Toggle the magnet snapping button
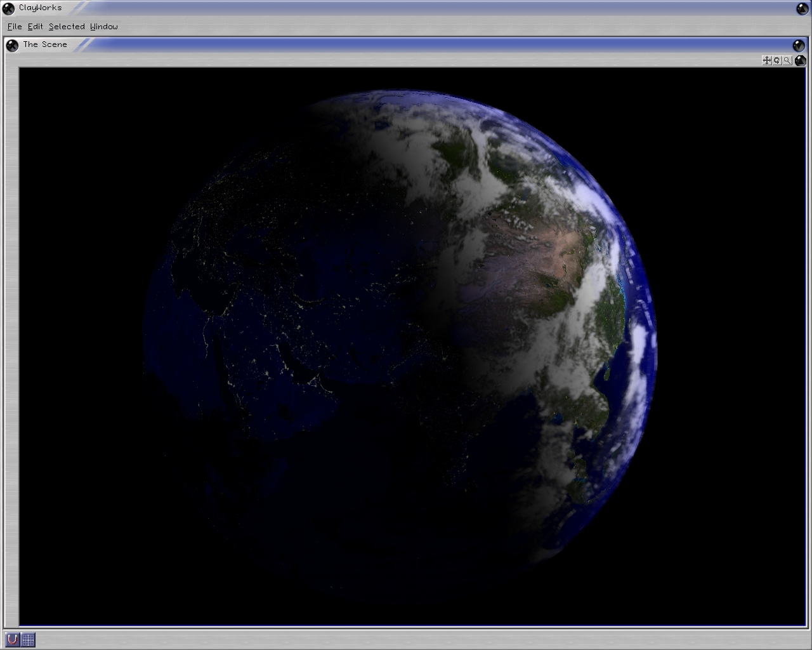 (12, 639)
